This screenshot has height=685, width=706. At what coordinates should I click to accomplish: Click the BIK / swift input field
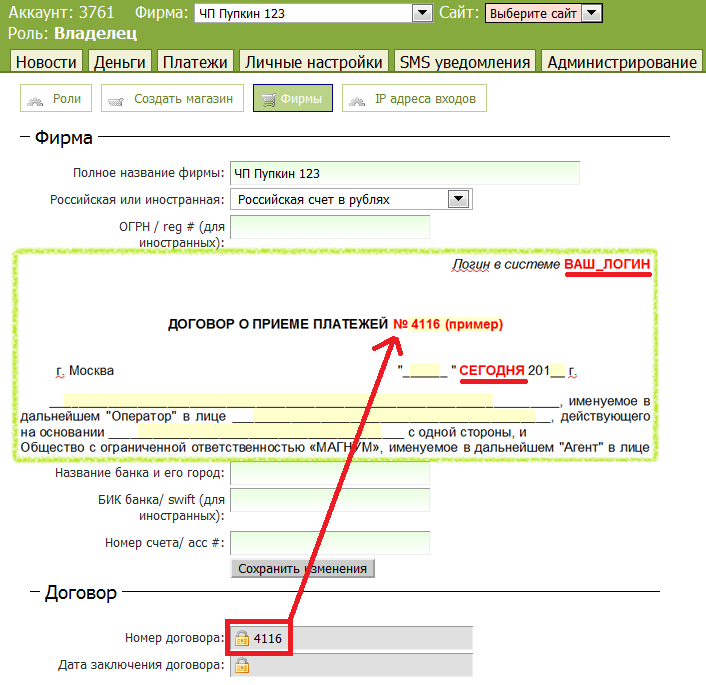(329, 500)
